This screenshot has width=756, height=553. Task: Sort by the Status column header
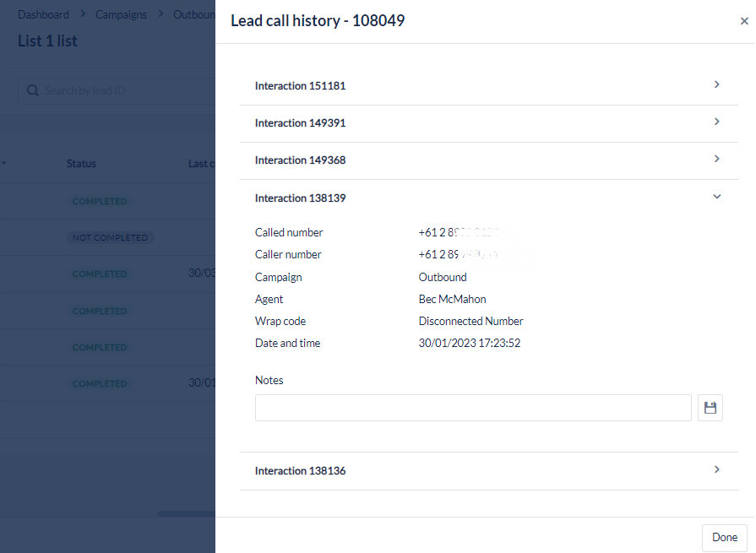(x=81, y=164)
